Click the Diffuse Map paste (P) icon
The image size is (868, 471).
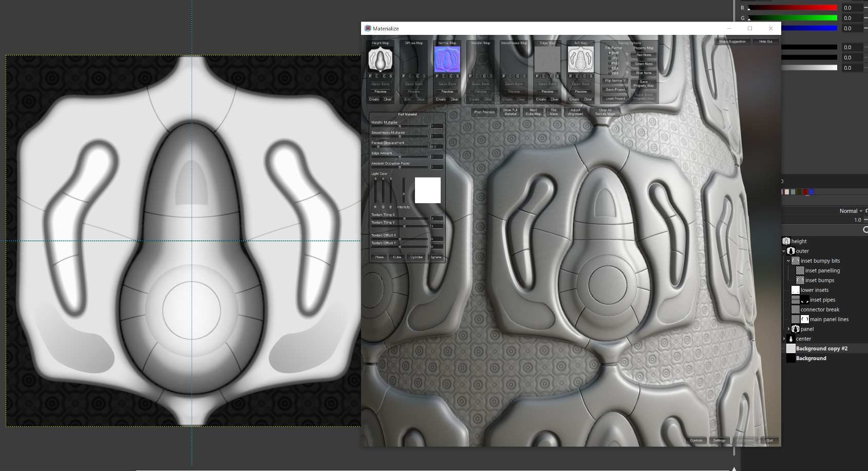pos(404,76)
